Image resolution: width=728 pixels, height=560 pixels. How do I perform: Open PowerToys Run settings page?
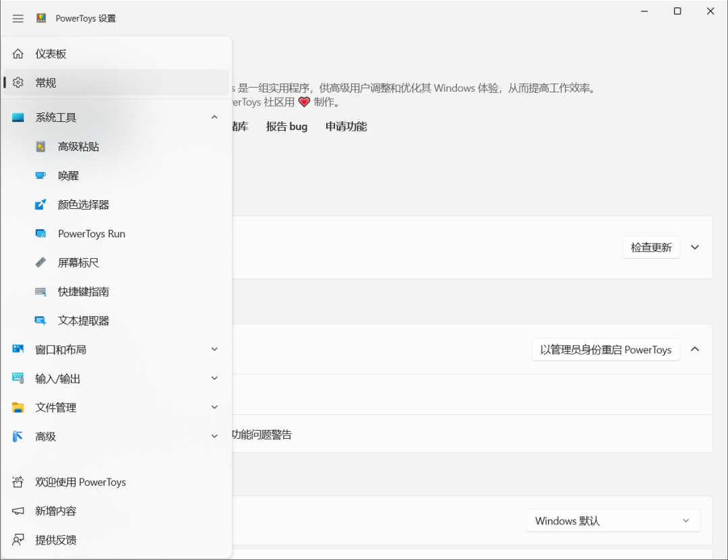(x=116, y=234)
